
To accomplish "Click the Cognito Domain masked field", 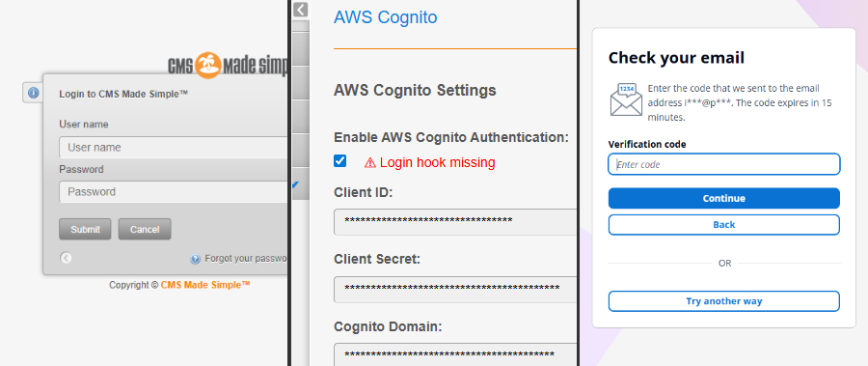I will tap(455, 355).
